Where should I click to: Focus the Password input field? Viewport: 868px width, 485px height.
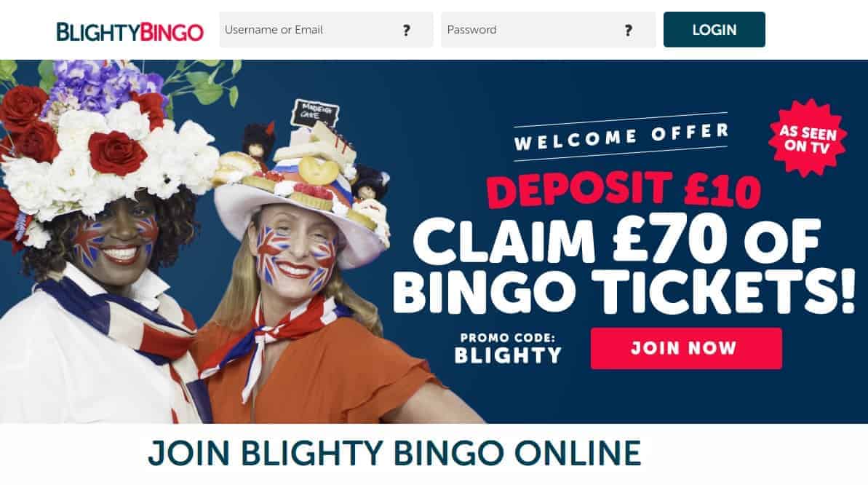548,29
